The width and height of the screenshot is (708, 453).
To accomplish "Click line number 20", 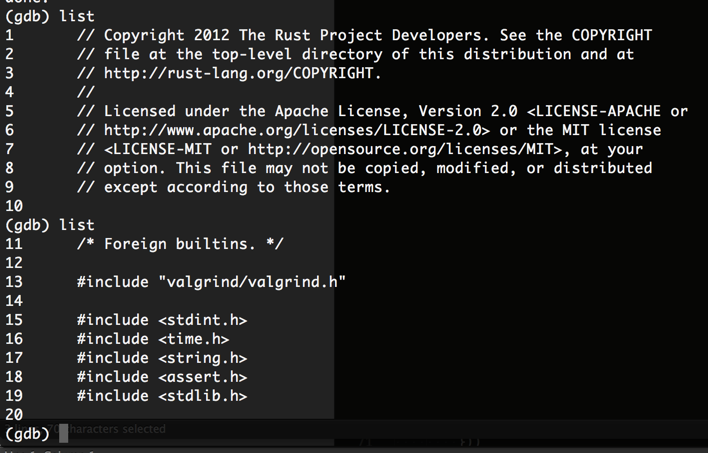I will coord(14,415).
